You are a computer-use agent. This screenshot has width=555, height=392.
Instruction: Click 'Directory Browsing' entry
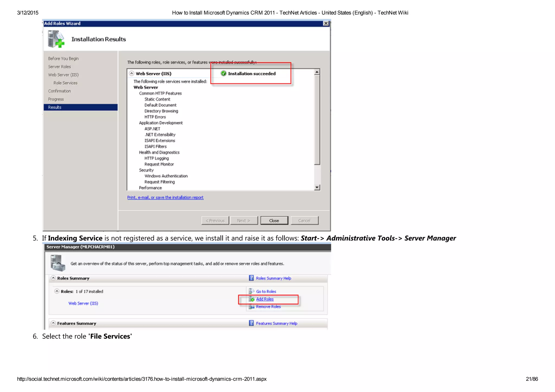[x=161, y=111]
